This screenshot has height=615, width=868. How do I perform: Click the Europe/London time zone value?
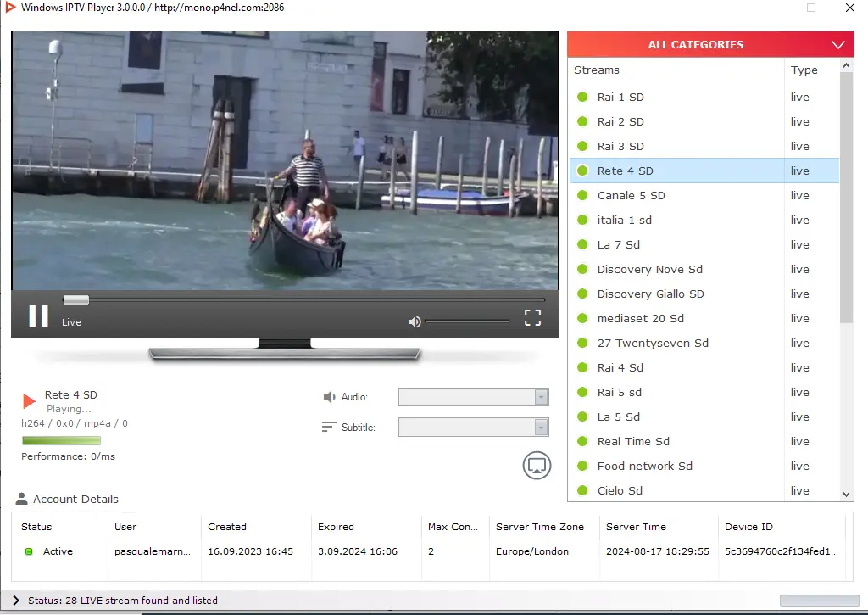532,551
